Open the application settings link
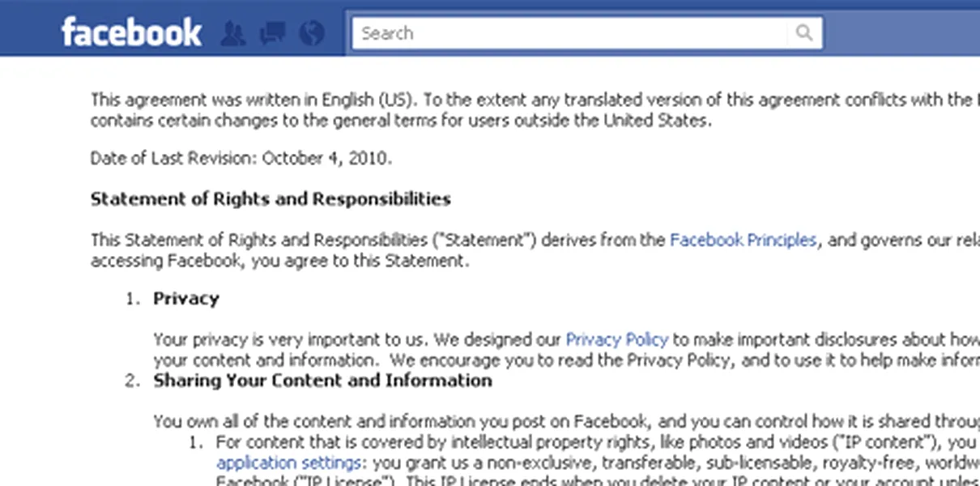 [x=288, y=463]
